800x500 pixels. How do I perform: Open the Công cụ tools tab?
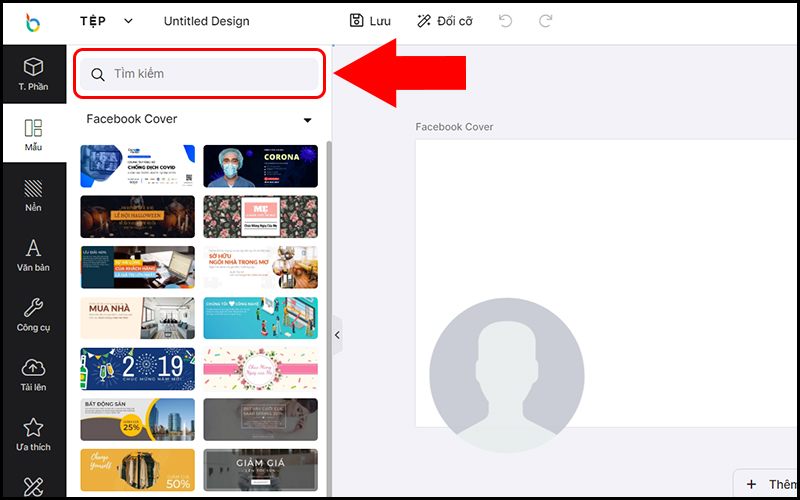[x=34, y=315]
